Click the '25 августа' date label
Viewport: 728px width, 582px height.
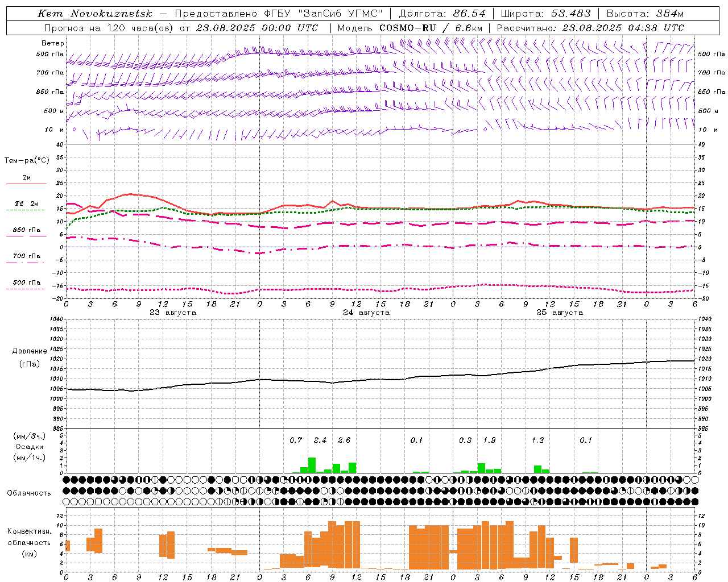coord(560,313)
